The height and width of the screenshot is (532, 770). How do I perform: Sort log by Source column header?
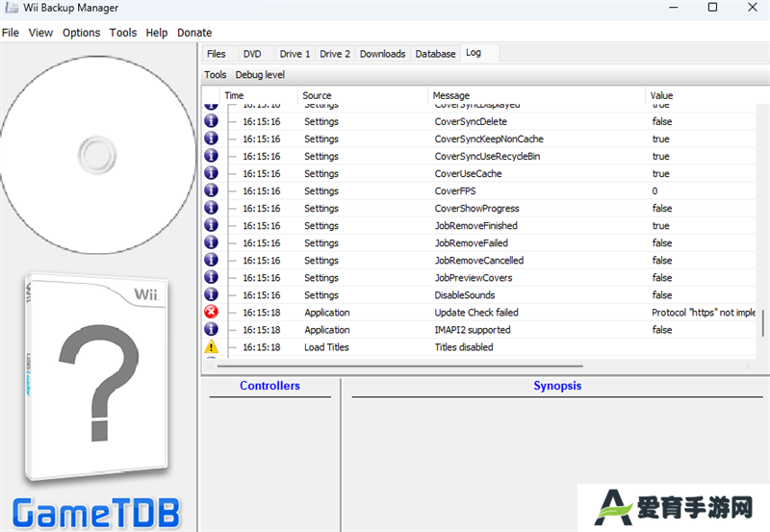[363, 95]
